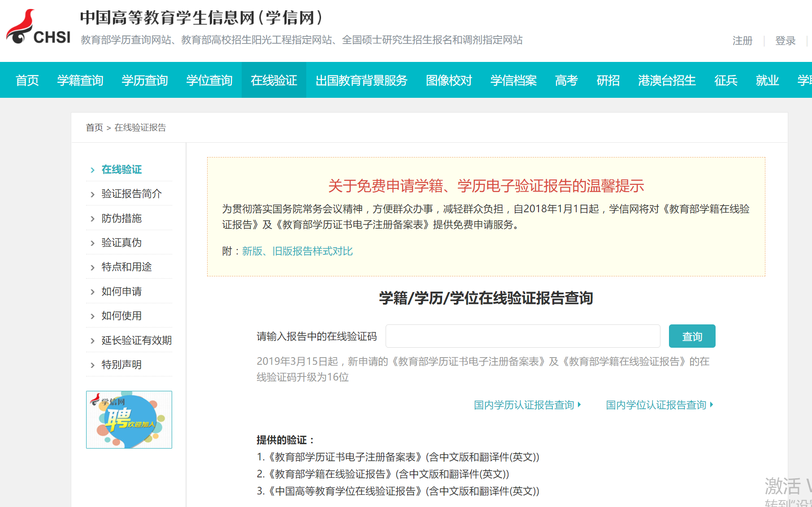Click the heading 学籍/学历/学位在线验证报告查询
812x507 pixels.
486,298
